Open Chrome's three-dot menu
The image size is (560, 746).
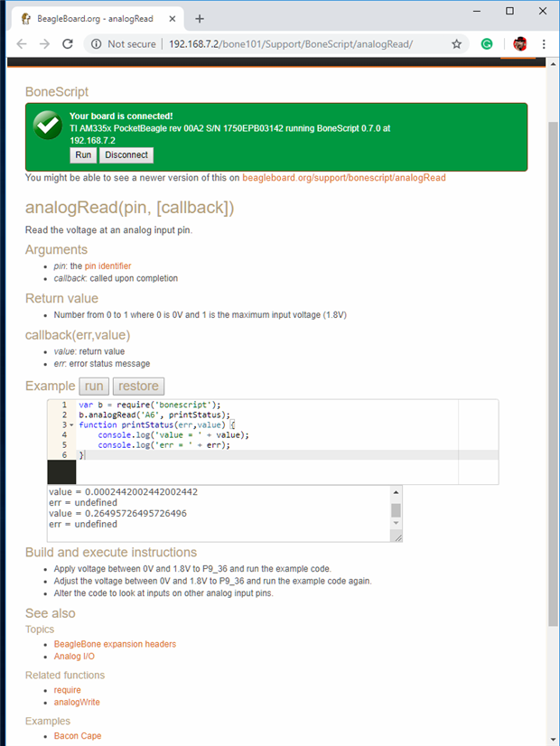click(544, 44)
